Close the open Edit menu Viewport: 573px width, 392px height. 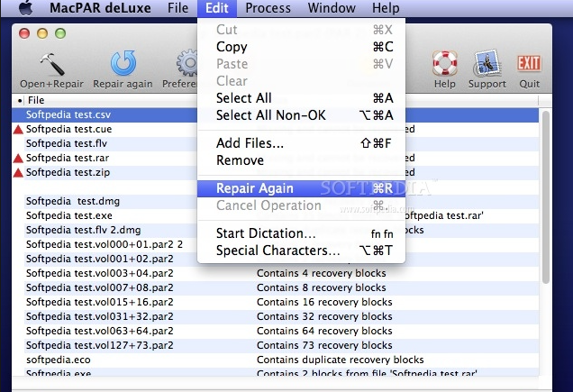coord(217,8)
